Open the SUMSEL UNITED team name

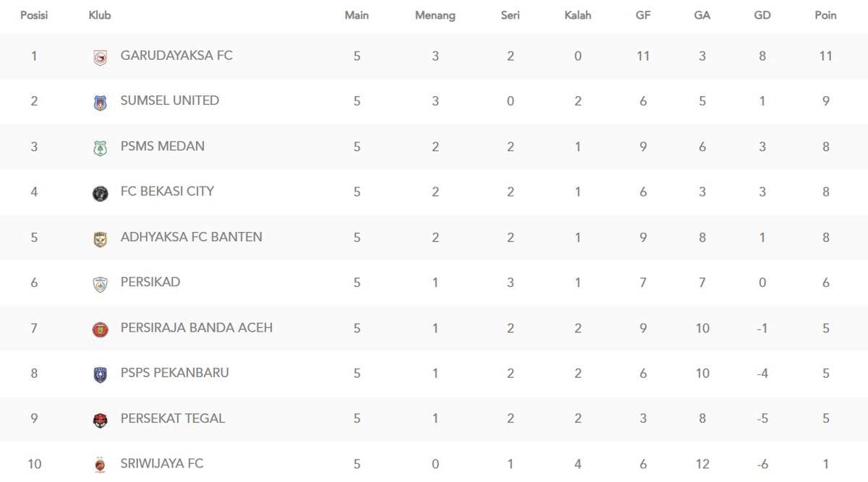point(170,100)
